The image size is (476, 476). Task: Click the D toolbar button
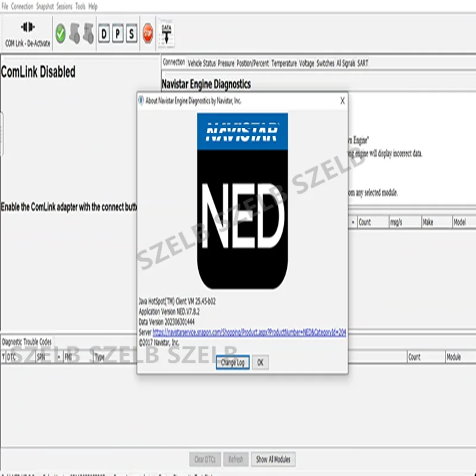click(x=104, y=33)
